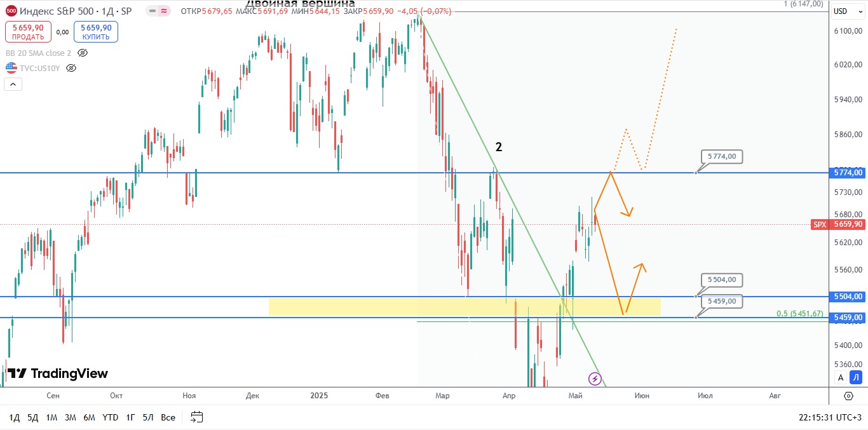This screenshot has width=868, height=430.
Task: Click the US flag icon next to TVC:US10Y
Action: (x=11, y=67)
